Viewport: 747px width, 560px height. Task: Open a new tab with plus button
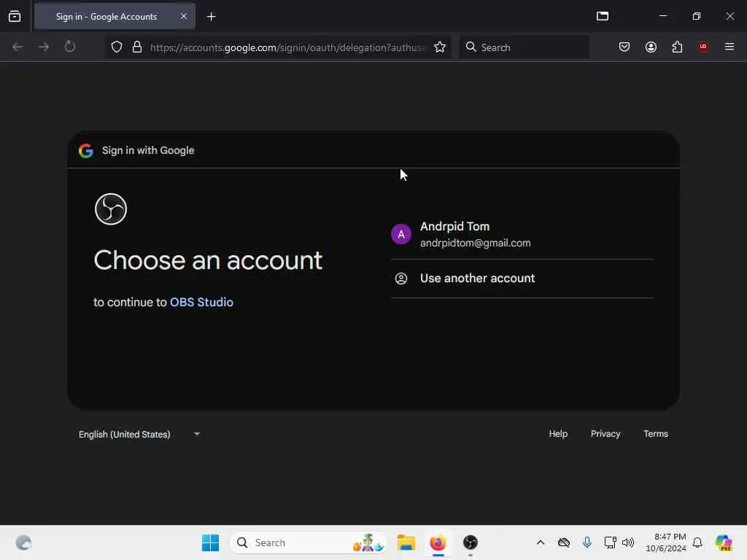point(212,17)
